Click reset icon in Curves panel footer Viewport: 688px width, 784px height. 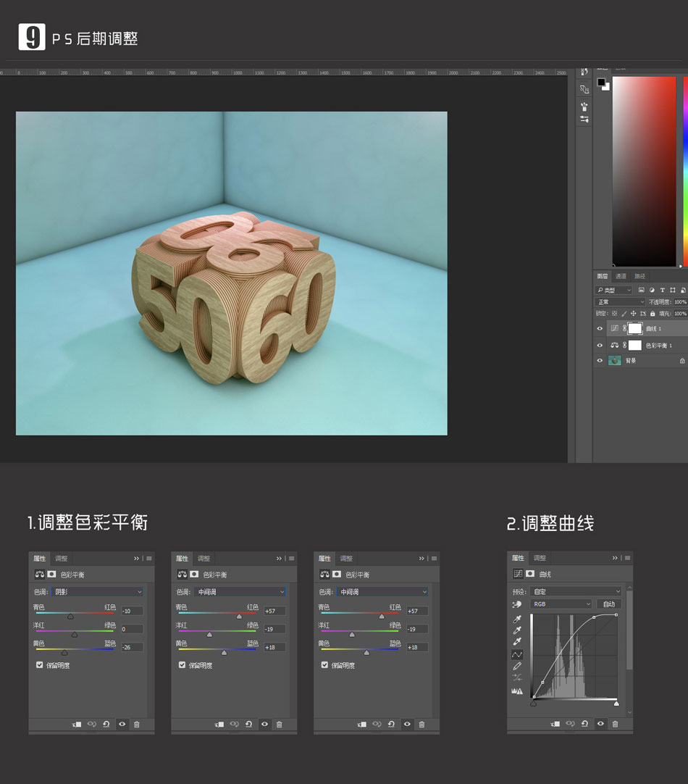point(585,724)
